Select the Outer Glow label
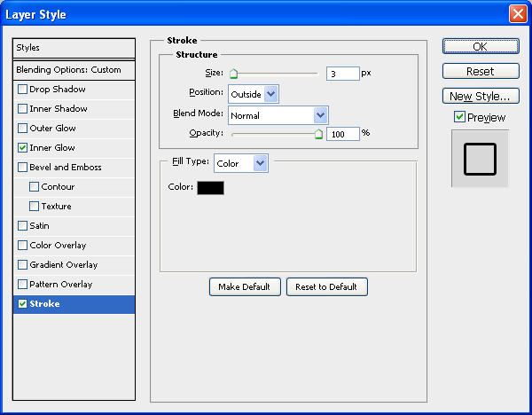Image resolution: width=532 pixels, height=415 pixels. (x=52, y=129)
